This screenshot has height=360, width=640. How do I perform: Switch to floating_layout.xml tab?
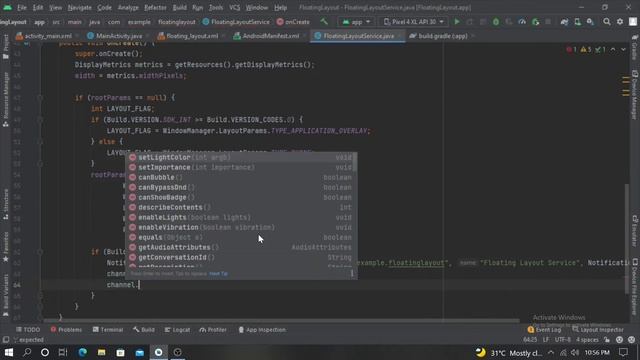pyautogui.click(x=191, y=36)
